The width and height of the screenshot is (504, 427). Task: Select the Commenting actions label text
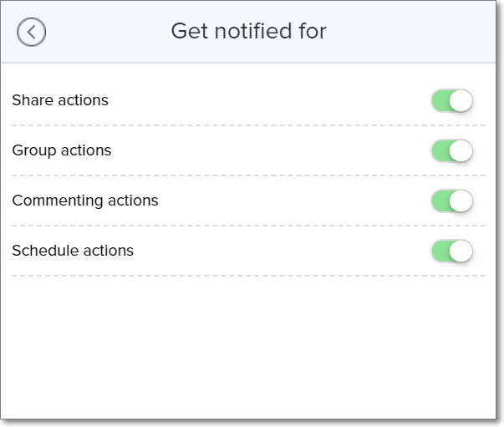(x=85, y=201)
